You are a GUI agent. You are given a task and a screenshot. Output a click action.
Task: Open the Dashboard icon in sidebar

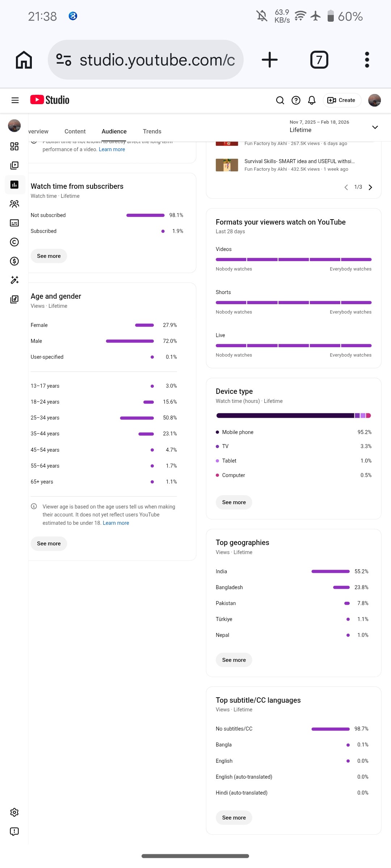coord(14,146)
